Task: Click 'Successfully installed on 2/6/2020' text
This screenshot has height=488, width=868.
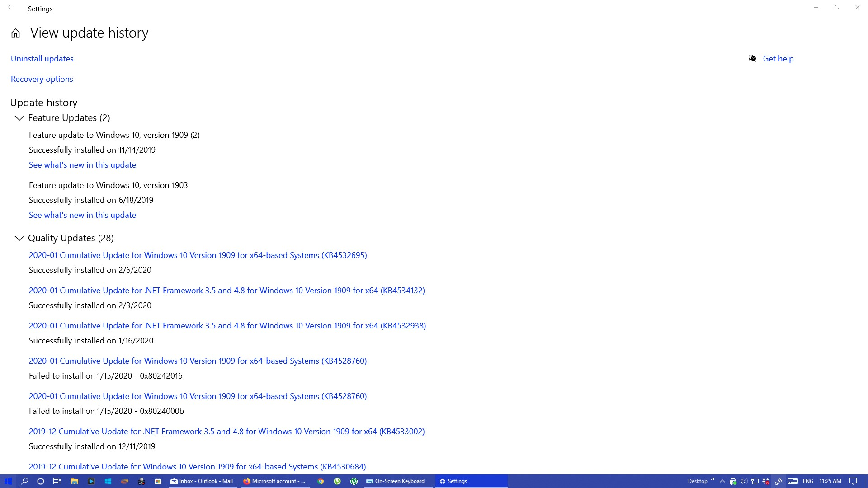Action: [x=90, y=270]
